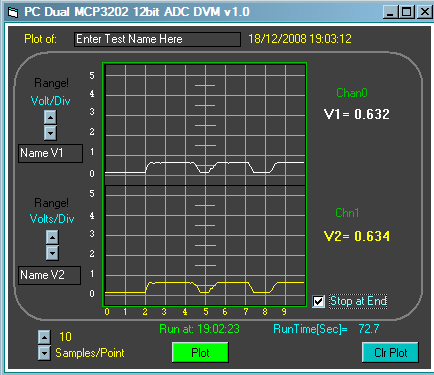Screen dimensions: 434x375
Task: Click the Plot of: label
Action: pos(40,39)
